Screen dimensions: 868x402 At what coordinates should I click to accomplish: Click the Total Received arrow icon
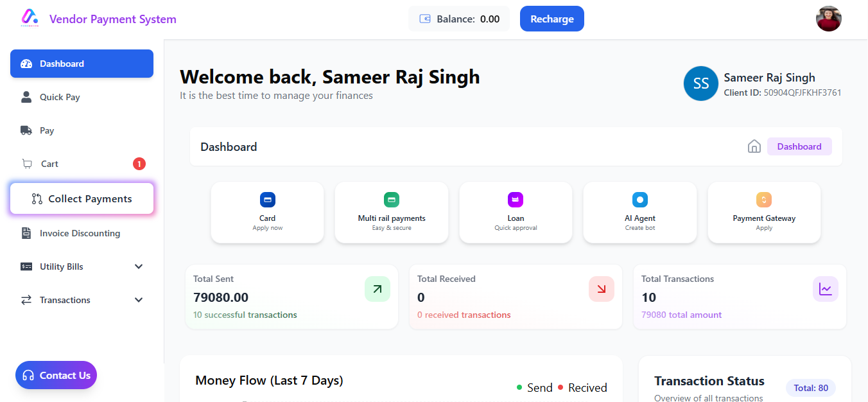click(x=602, y=289)
